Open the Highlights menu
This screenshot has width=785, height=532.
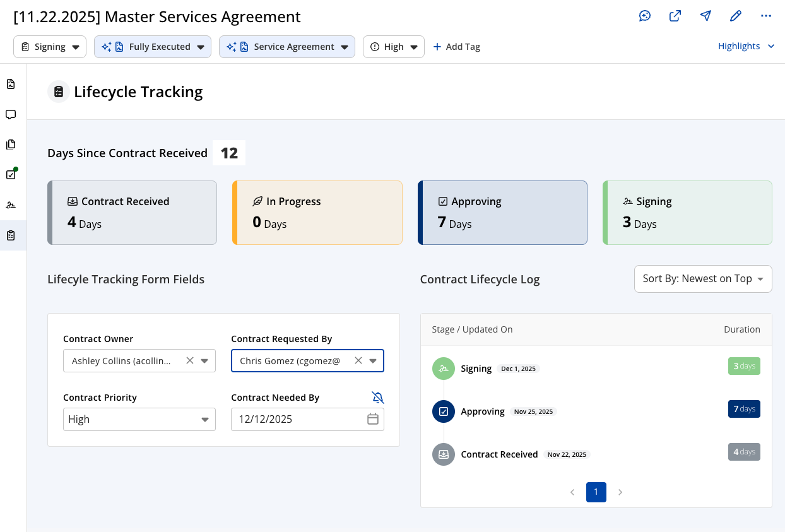coord(746,46)
